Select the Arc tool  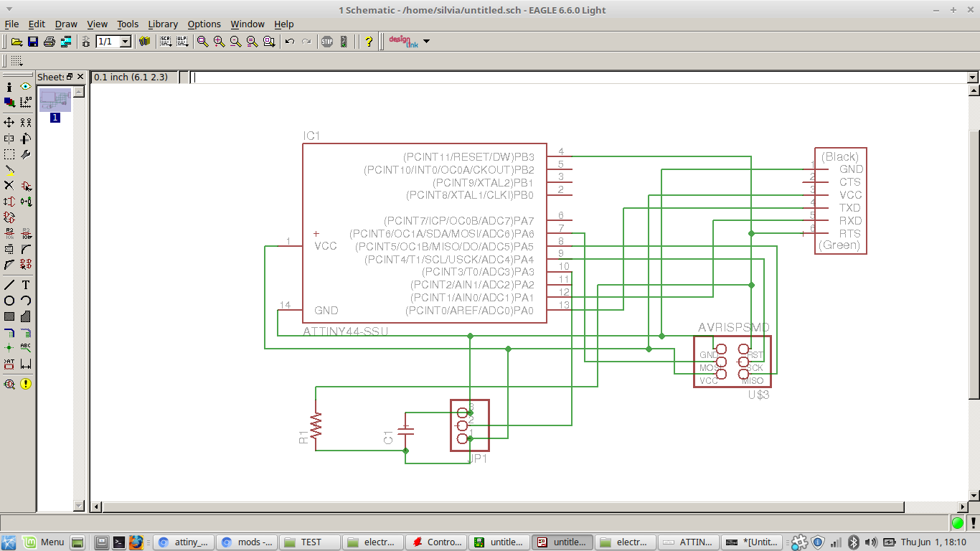click(26, 301)
